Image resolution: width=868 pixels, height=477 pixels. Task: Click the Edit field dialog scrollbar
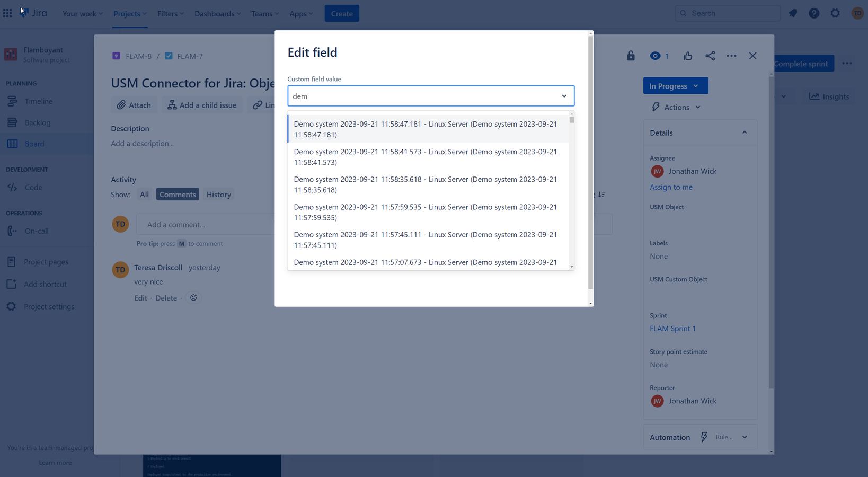coord(590,162)
